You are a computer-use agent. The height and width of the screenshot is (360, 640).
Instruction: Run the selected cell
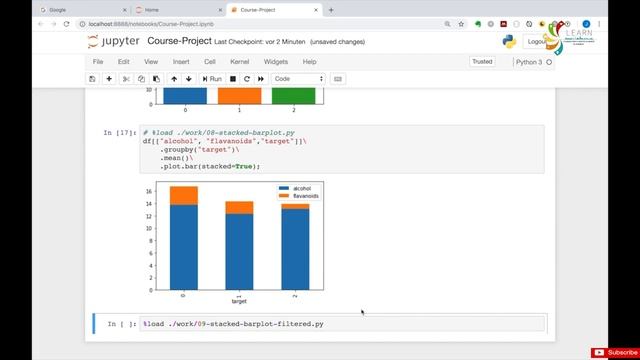point(212,79)
